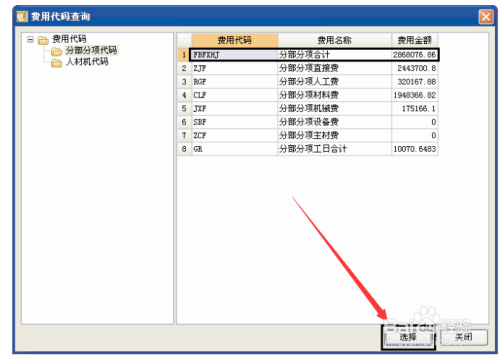The width and height of the screenshot is (500, 360).
Task: Sort by 费用代码 column header
Action: point(235,41)
